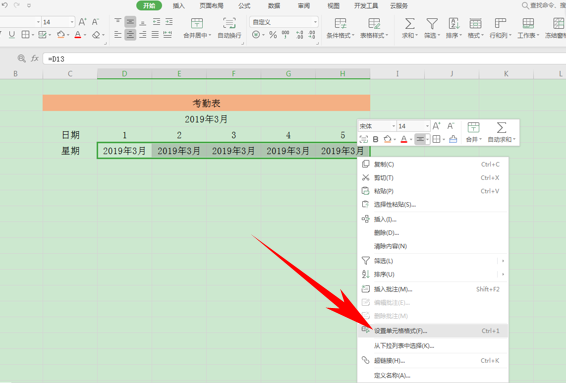
Task: Apply ribbon fill color bucket
Action: [61, 35]
